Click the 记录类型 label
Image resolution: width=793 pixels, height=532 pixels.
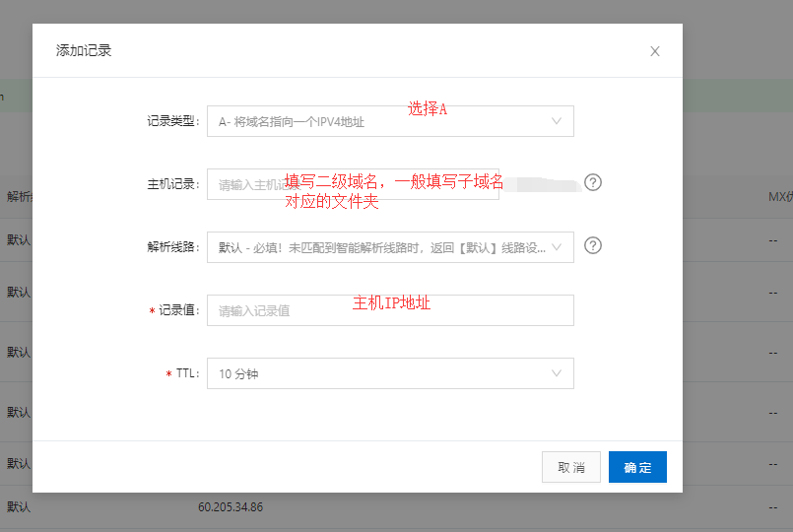pyautogui.click(x=173, y=121)
